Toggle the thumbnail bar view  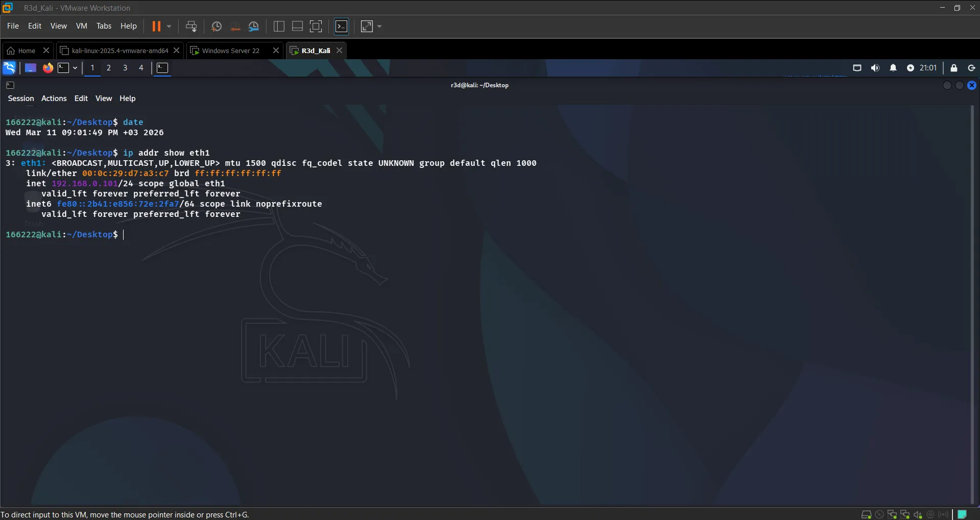click(297, 27)
